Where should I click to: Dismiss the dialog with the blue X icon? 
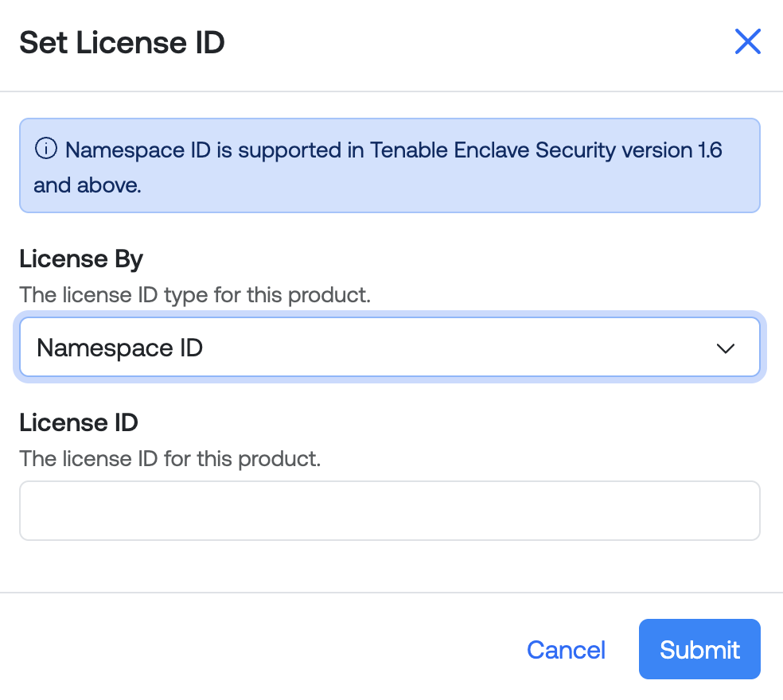pyautogui.click(x=747, y=41)
